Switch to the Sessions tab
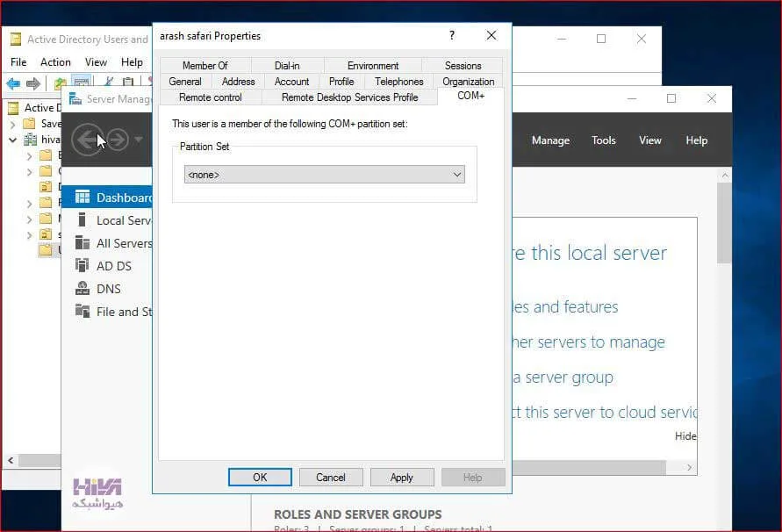The width and height of the screenshot is (782, 532). (x=463, y=65)
